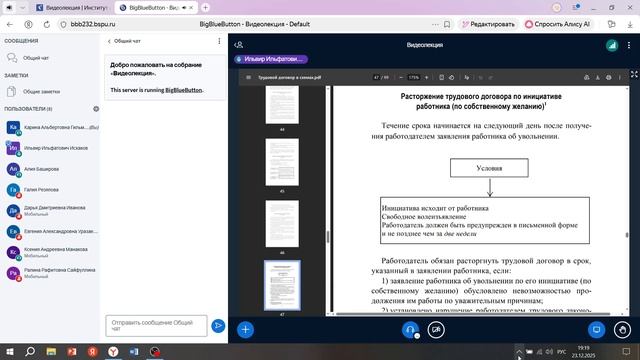Click presenter Ильмир Ильфатови... talking indicator
Image resolution: width=640 pixels, height=360 pixels.
tap(271, 59)
